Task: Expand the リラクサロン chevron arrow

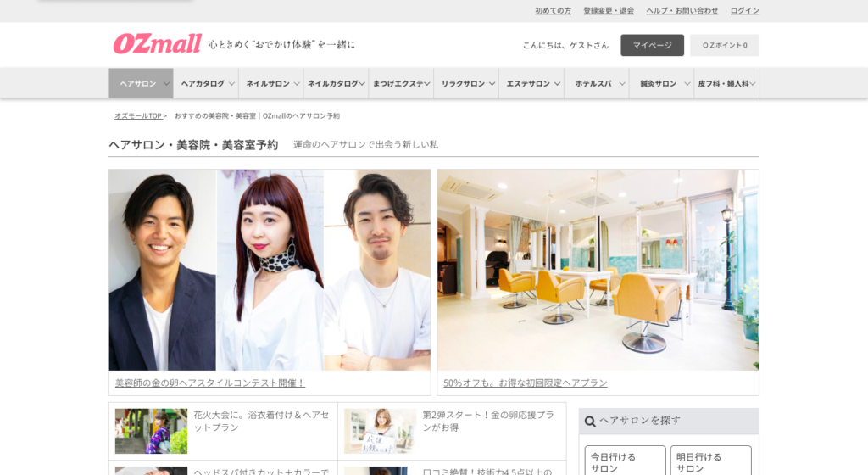Action: 492,84
